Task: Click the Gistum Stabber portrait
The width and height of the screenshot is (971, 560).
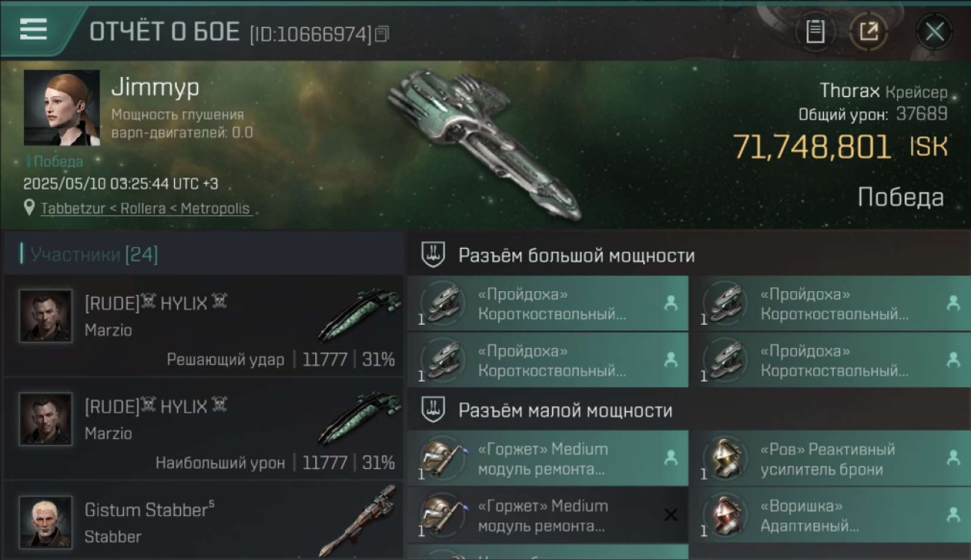Action: click(46, 522)
